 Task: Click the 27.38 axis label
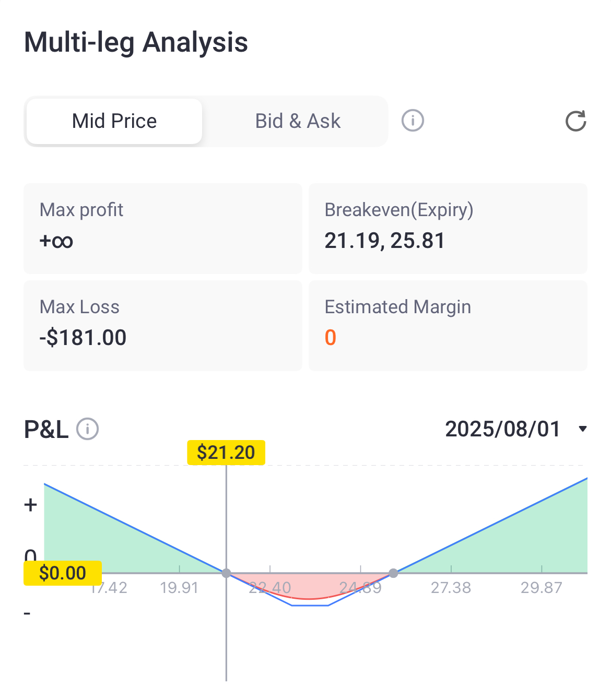pos(451,588)
